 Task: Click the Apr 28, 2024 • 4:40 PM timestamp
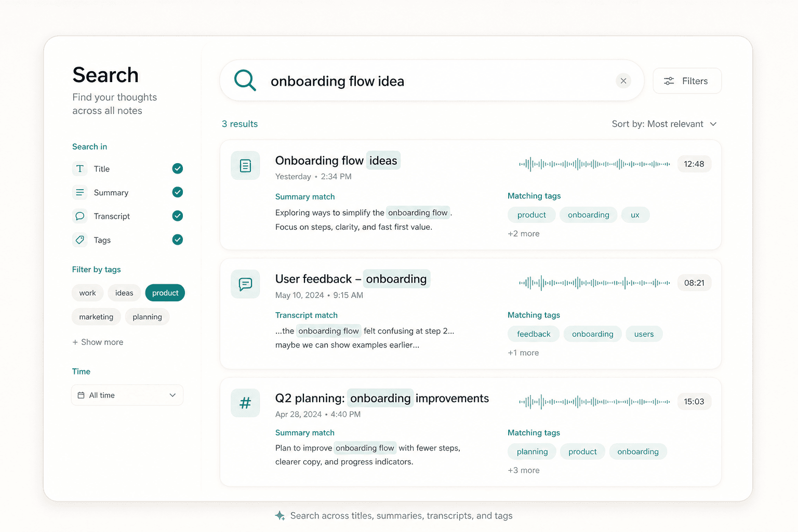[x=318, y=414]
